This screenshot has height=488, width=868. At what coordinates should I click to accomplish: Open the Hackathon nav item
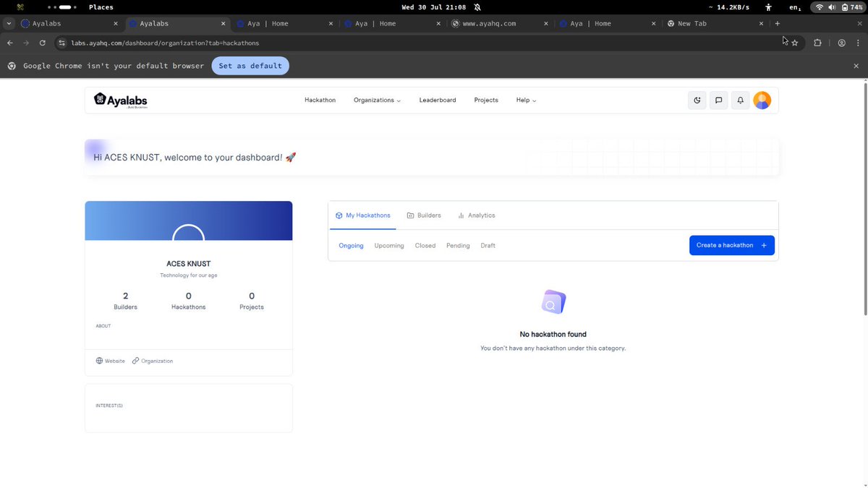click(x=320, y=100)
